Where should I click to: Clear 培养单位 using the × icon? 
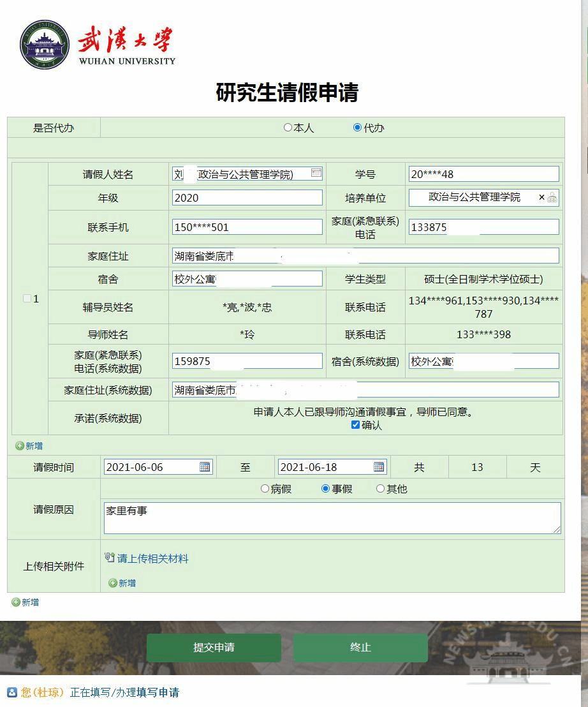point(541,198)
